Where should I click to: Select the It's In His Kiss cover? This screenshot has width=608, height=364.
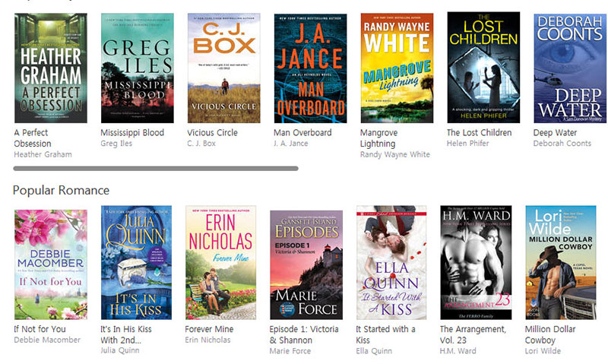(136, 262)
